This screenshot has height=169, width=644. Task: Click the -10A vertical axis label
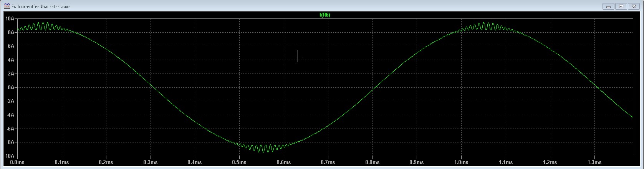tap(9, 156)
